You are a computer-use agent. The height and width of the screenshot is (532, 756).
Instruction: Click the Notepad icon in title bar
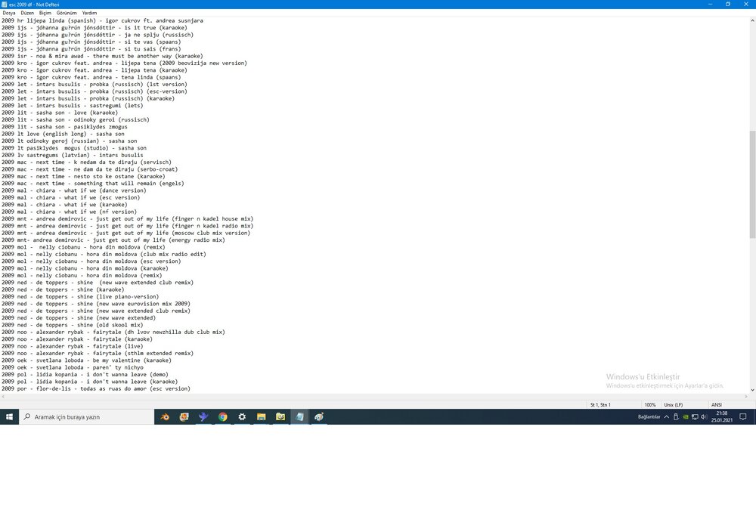4,4
